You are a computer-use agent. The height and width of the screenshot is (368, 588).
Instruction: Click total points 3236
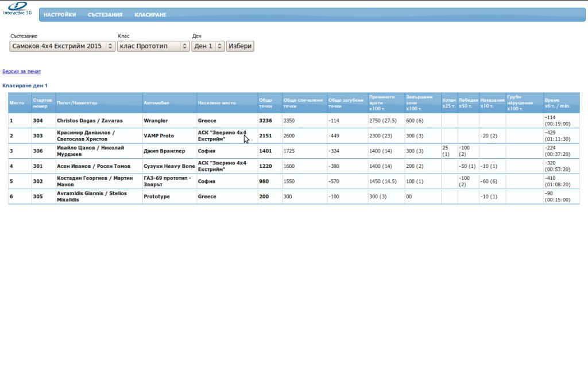click(x=265, y=121)
